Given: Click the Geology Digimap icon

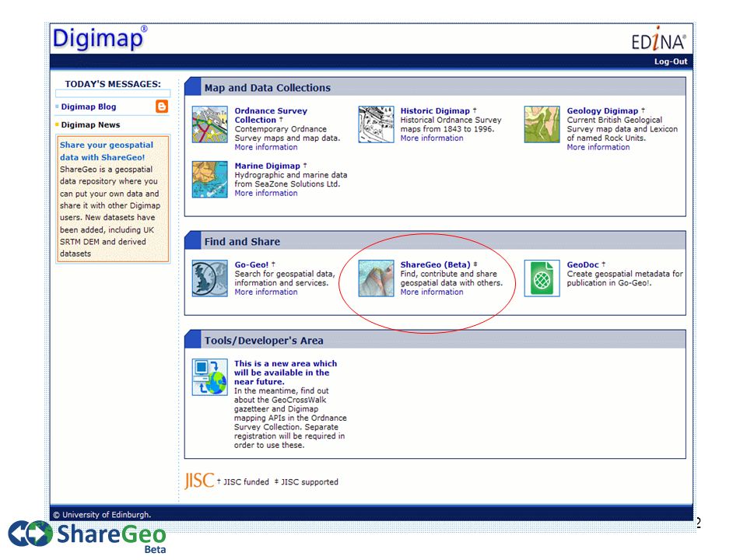Looking at the screenshot, I should tap(542, 124).
